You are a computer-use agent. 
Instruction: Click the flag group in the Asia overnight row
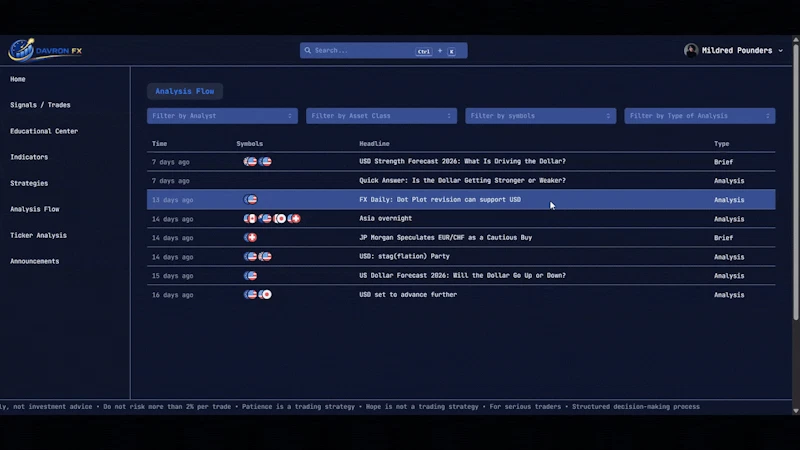point(272,219)
